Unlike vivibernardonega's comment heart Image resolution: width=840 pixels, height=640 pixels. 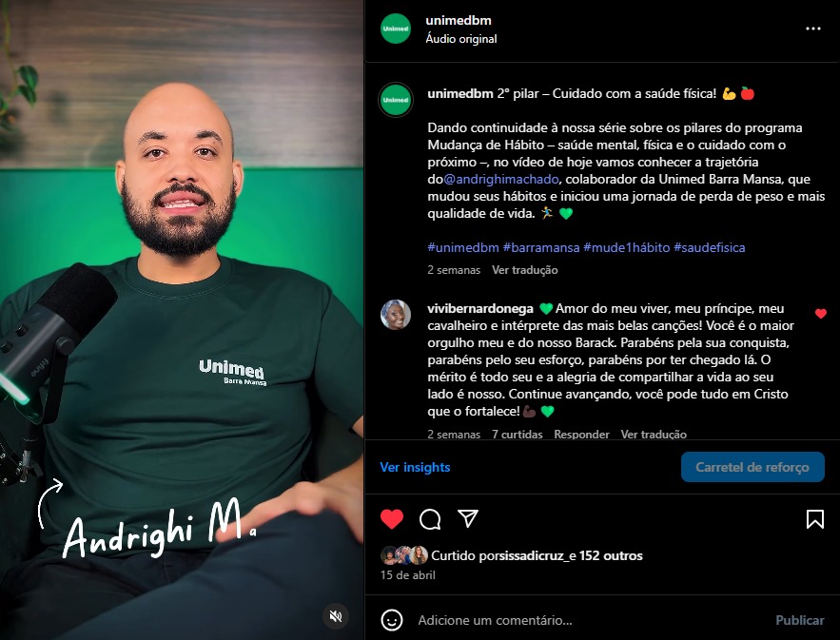[821, 313]
